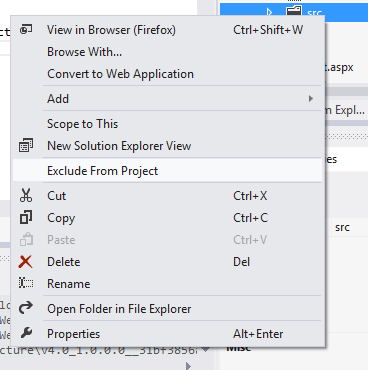Switch to the Team Explorer tab
The height and width of the screenshot is (370, 368).
point(345,110)
